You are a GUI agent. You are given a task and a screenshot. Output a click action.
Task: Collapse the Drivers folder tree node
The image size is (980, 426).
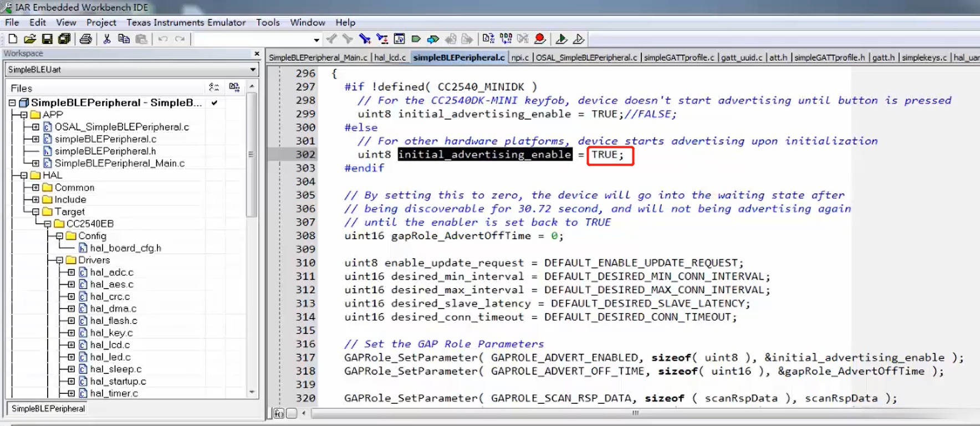pos(59,260)
